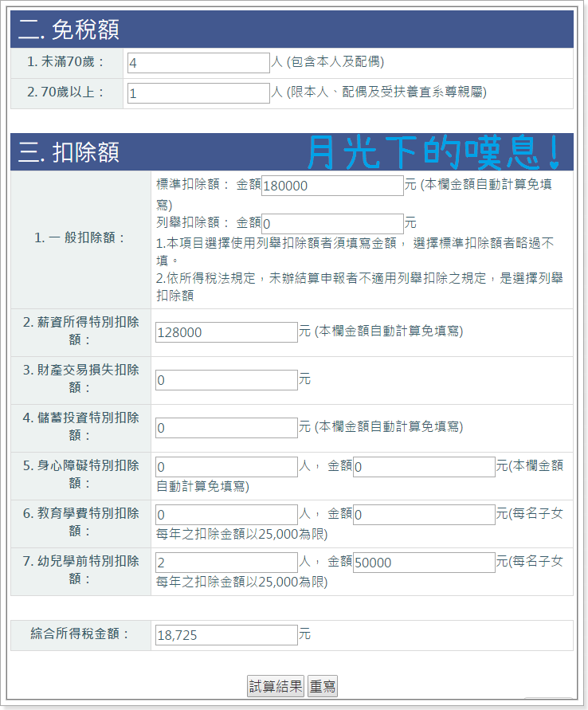The image size is (588, 710).
Task: Select the 幼兒學前特別扣除額 people count field
Action: click(226, 563)
